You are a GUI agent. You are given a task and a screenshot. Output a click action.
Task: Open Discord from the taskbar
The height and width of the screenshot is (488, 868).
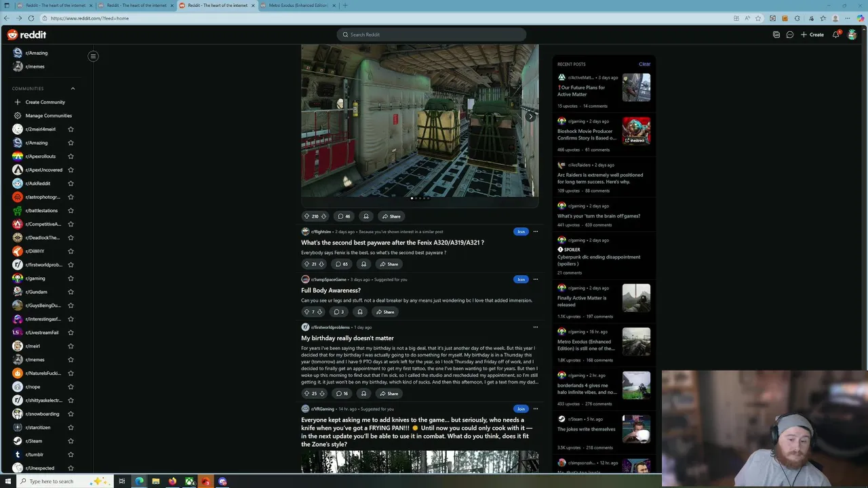[222, 481]
